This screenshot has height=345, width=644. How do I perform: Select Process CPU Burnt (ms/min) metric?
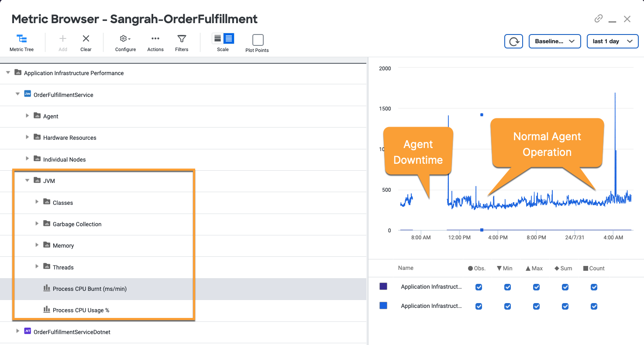(x=90, y=289)
